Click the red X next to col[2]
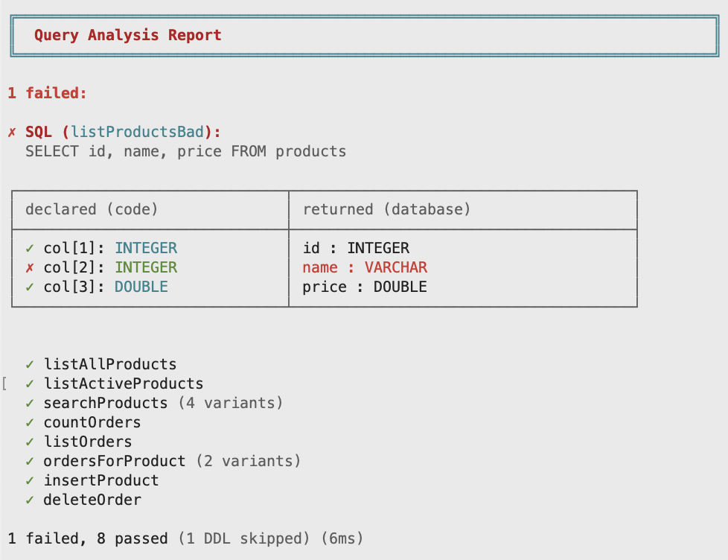This screenshot has width=728, height=560. (30, 268)
